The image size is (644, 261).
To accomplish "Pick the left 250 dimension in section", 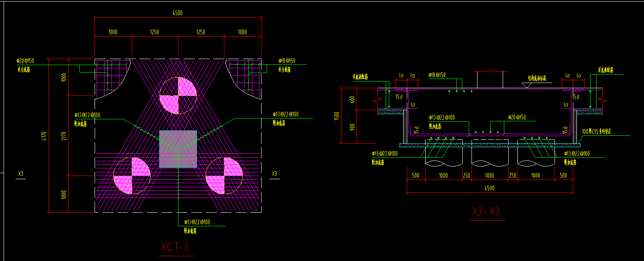I will tap(466, 175).
